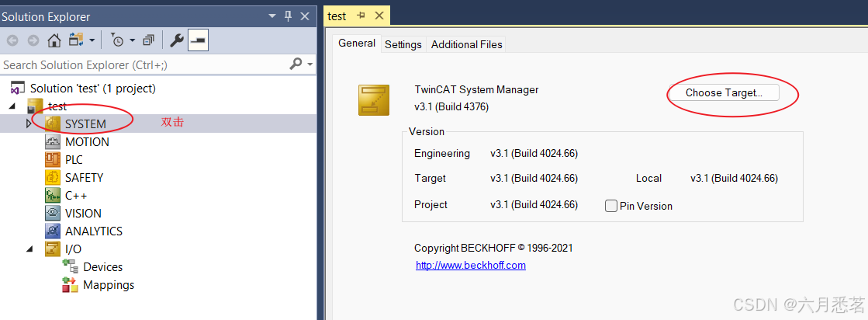868x320 pixels.
Task: Click the TwinCAT System Manager logo icon
Action: pyautogui.click(x=374, y=100)
